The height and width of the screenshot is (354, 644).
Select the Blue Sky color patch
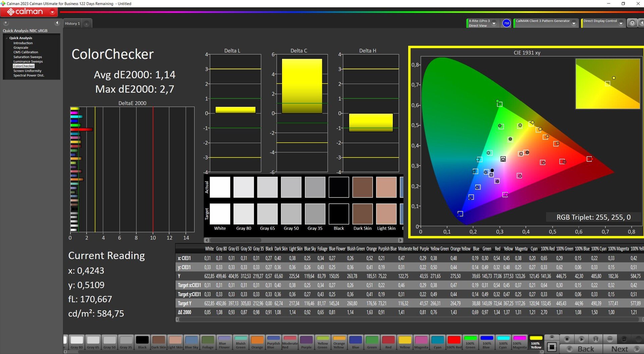coord(191,342)
